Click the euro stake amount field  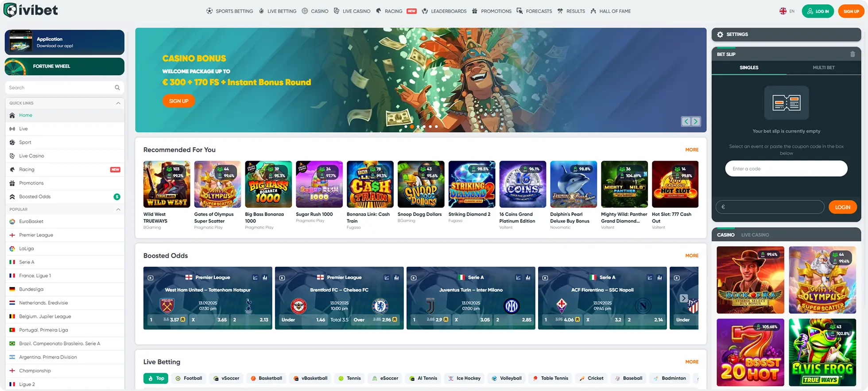(x=770, y=207)
